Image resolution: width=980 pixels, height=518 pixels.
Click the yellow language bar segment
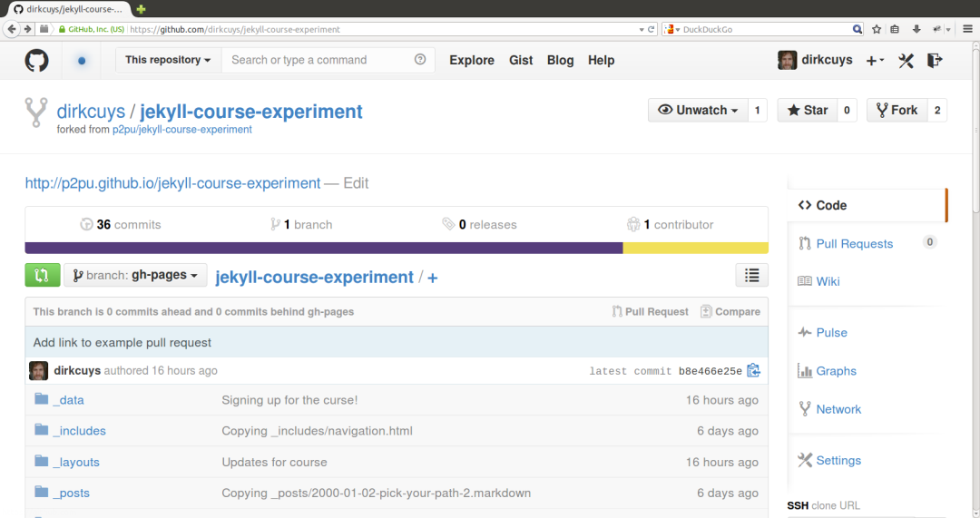[x=696, y=248]
